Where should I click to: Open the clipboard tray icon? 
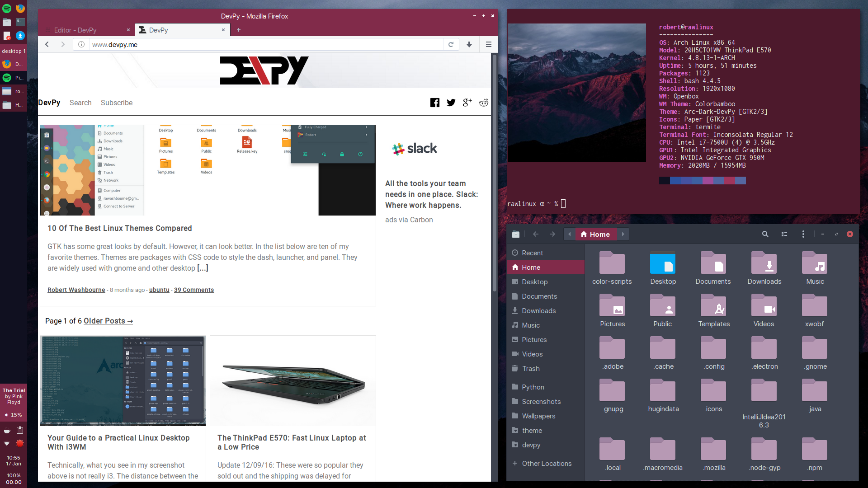20,430
